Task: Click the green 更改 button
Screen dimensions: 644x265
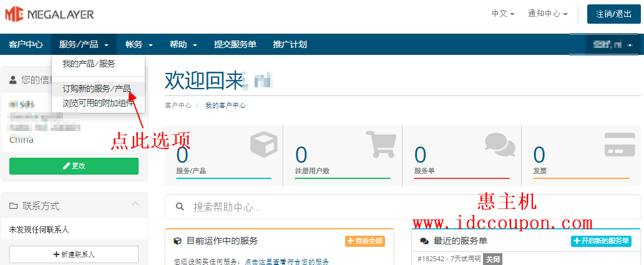Action: (x=74, y=166)
